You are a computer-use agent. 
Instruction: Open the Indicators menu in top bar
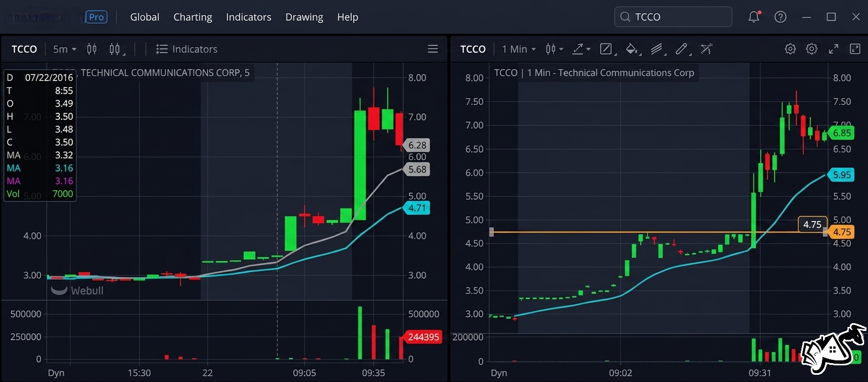tap(249, 17)
